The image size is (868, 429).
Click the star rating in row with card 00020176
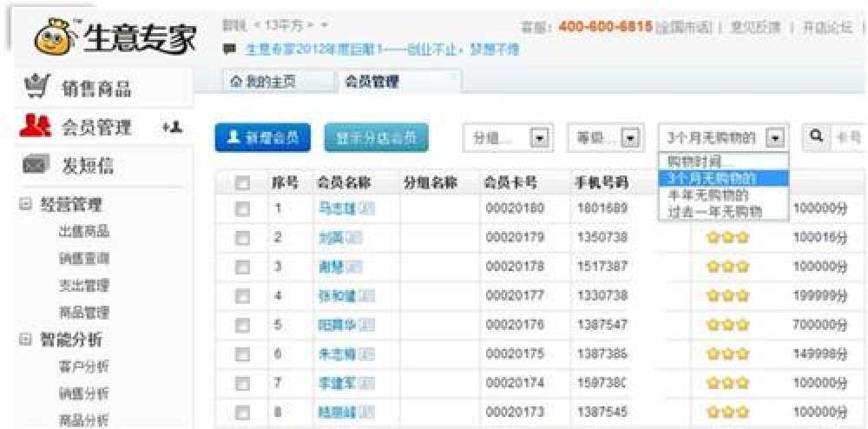pos(728,325)
